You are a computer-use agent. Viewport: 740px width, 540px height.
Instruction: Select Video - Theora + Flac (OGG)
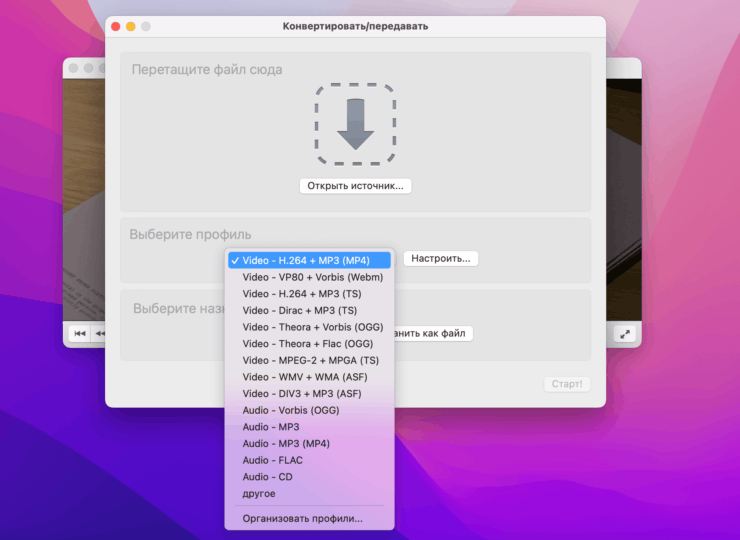309,344
